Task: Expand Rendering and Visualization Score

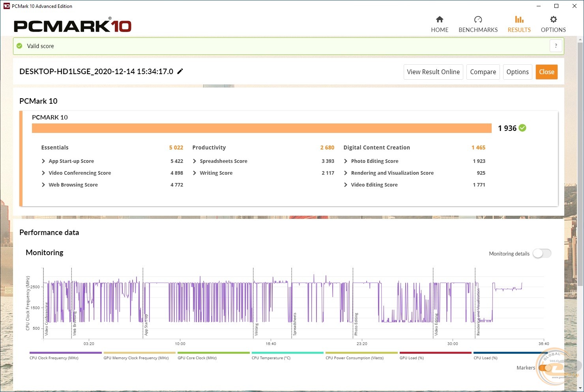Action: 346,173
